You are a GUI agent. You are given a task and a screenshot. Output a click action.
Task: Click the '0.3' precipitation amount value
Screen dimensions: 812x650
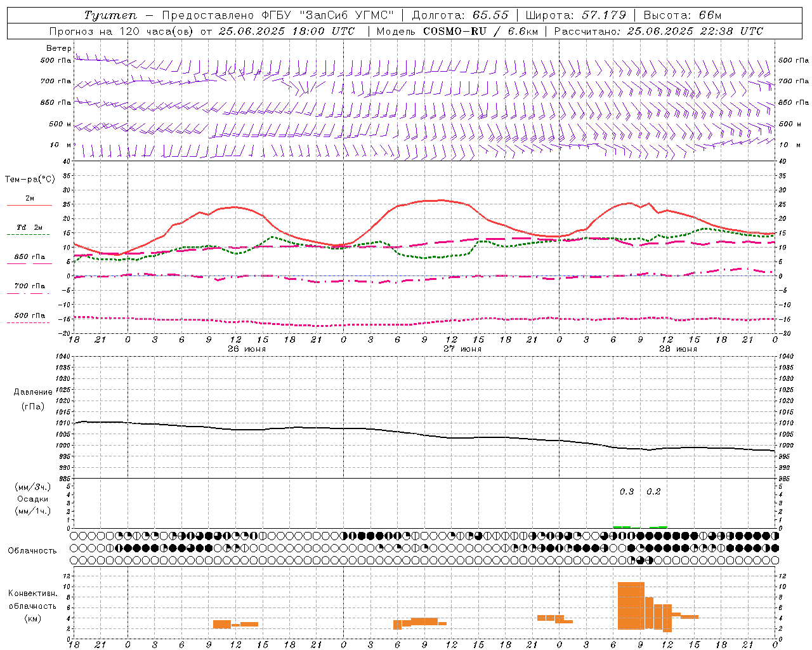pos(627,491)
